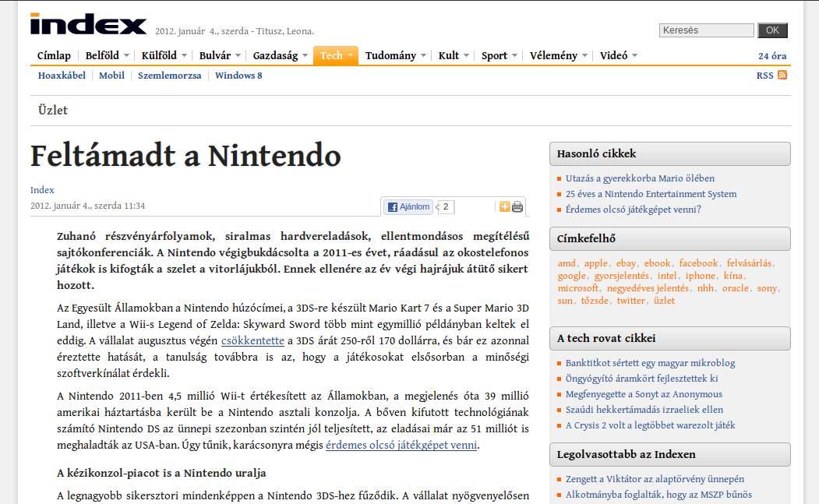Open the Mobil subsection

[111, 76]
